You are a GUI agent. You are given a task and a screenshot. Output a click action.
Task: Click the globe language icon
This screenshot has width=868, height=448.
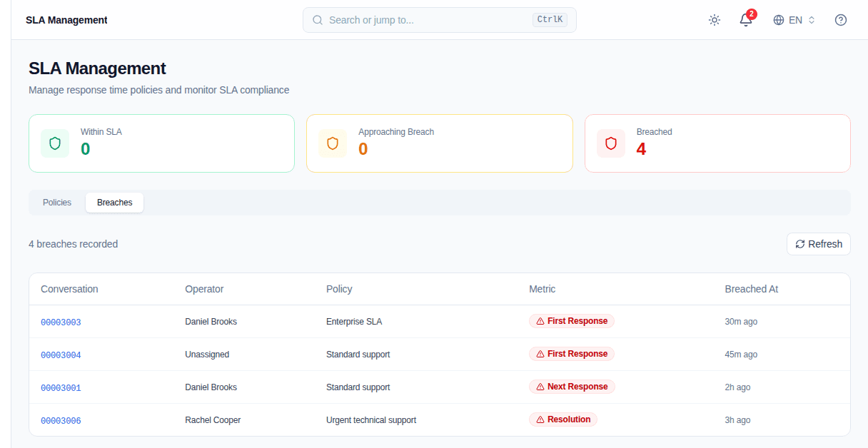point(779,20)
